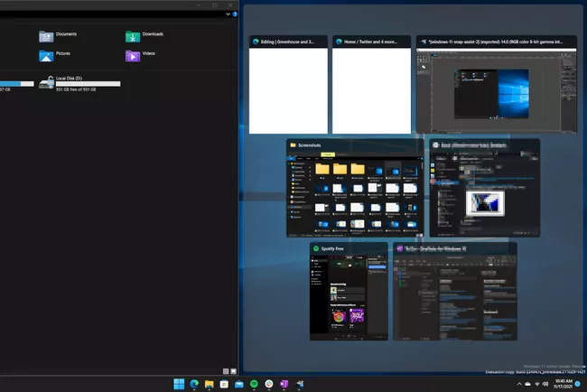Select the Local Disk (D:) drive
The width and height of the screenshot is (587, 392).
coord(79,83)
